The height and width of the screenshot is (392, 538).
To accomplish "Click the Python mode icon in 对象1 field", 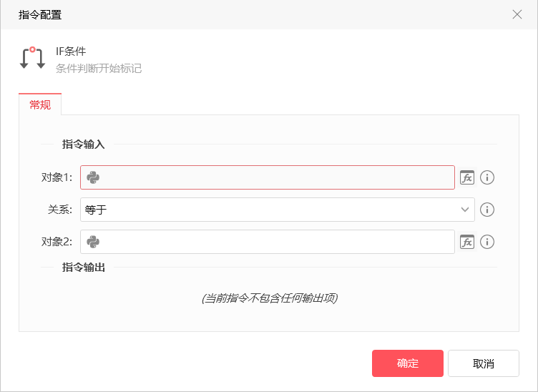I will pos(93,177).
